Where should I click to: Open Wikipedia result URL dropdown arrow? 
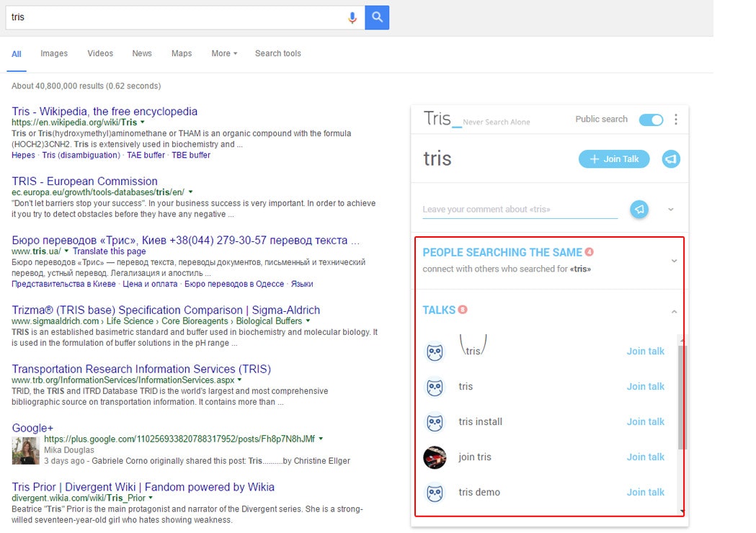pyautogui.click(x=142, y=122)
